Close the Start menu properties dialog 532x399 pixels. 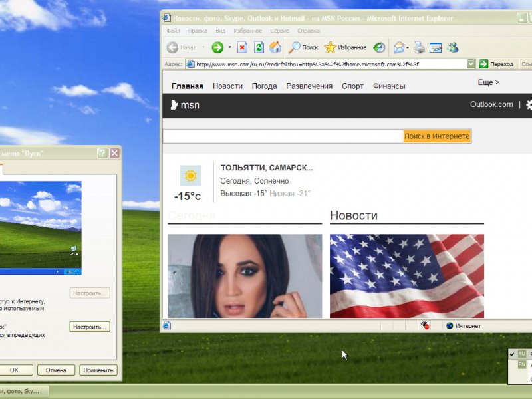click(114, 153)
